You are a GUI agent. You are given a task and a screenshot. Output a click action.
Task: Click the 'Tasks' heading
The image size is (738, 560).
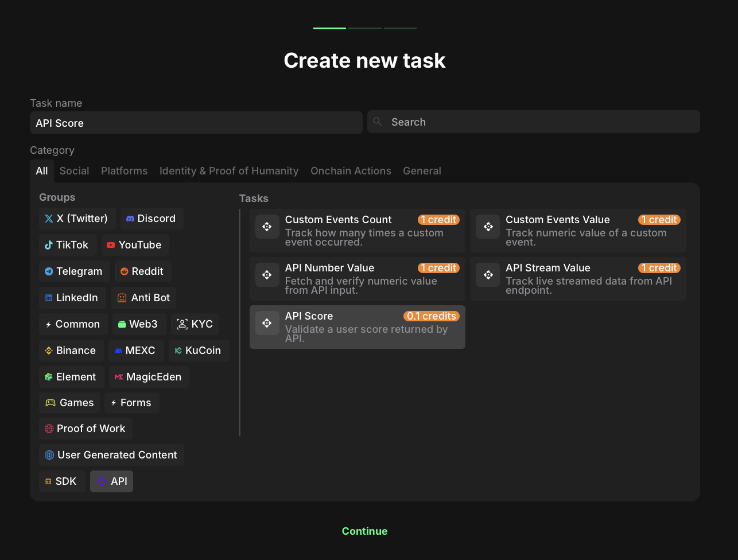pos(254,199)
